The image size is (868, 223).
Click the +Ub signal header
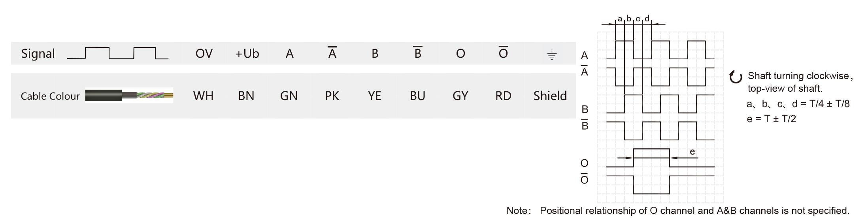point(247,53)
